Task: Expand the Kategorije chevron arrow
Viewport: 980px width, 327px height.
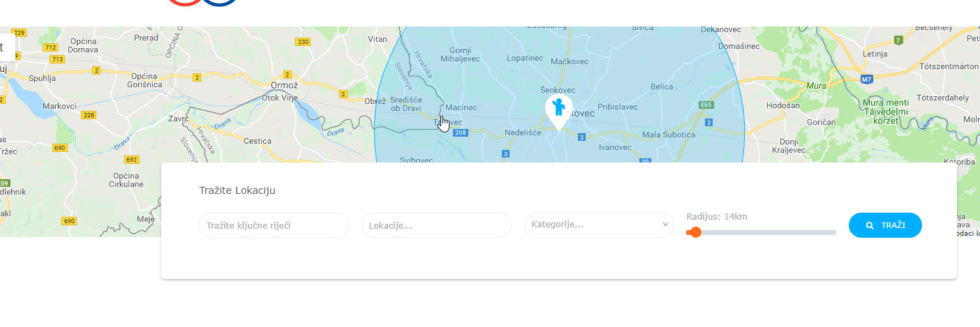Action: [665, 225]
